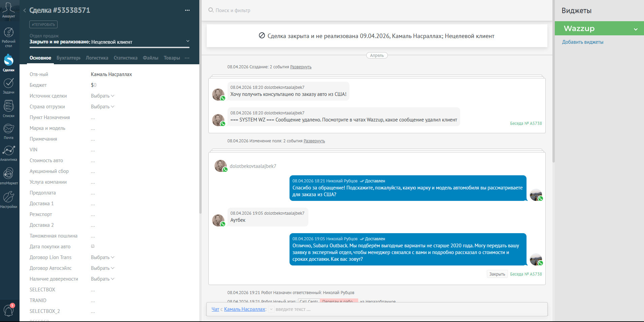Click the avatar beside the SYSTEM WZ message
This screenshot has height=322, width=644.
click(218, 120)
